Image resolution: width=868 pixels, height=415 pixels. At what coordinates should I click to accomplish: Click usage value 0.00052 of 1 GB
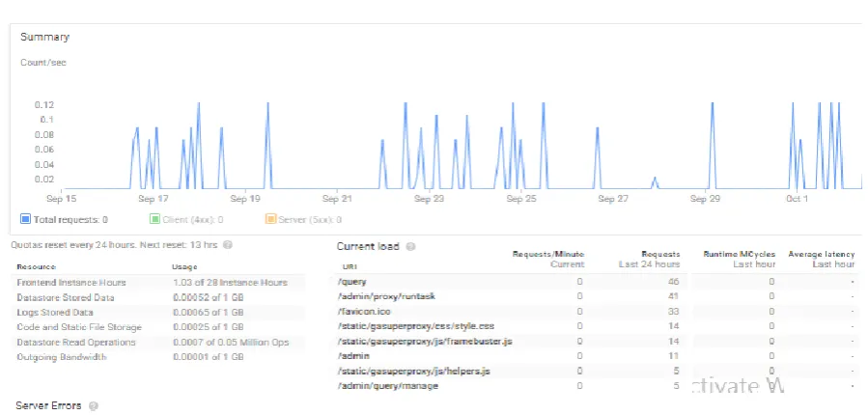tap(209, 297)
